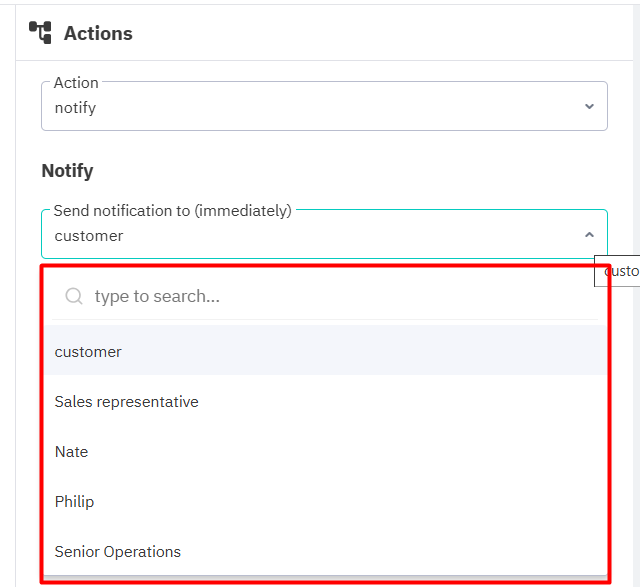640x587 pixels.
Task: Expand the Action dropdown chevron
Action: pos(589,106)
